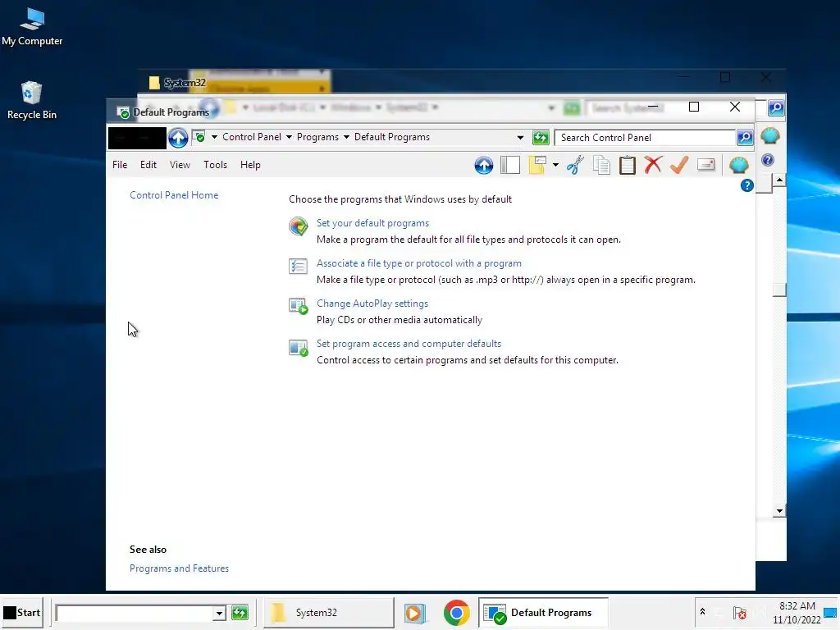Open the views dropdown arrow in toolbar
The height and width of the screenshot is (630, 840).
point(555,165)
